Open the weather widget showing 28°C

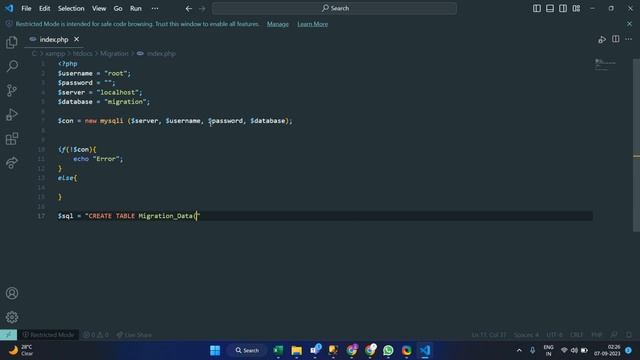coord(20,350)
